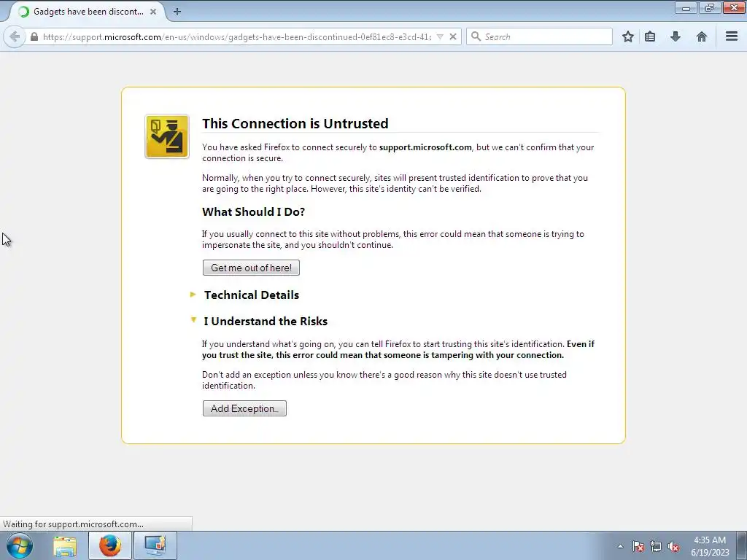Select the 'Gadgets have been discont...' tab
747x560 pixels.
[x=88, y=12]
